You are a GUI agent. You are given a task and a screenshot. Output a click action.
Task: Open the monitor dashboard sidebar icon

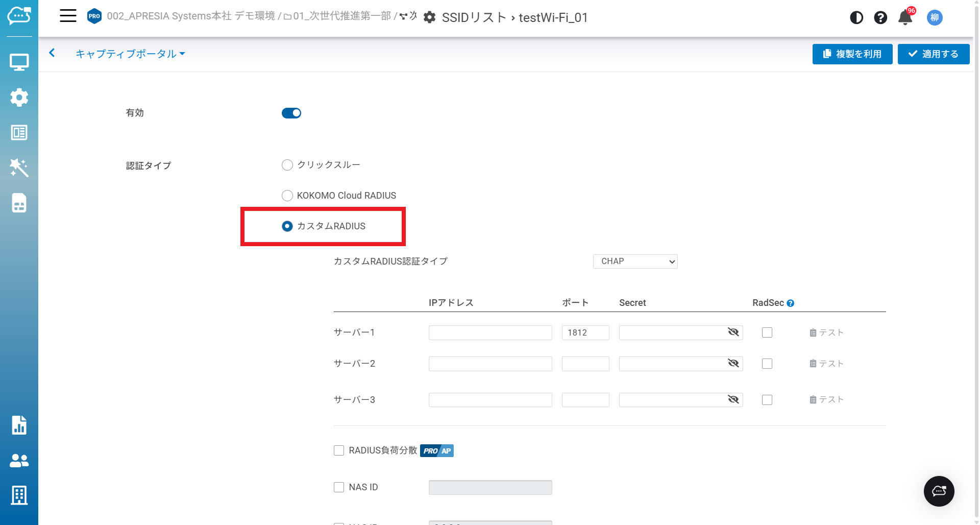[19, 62]
